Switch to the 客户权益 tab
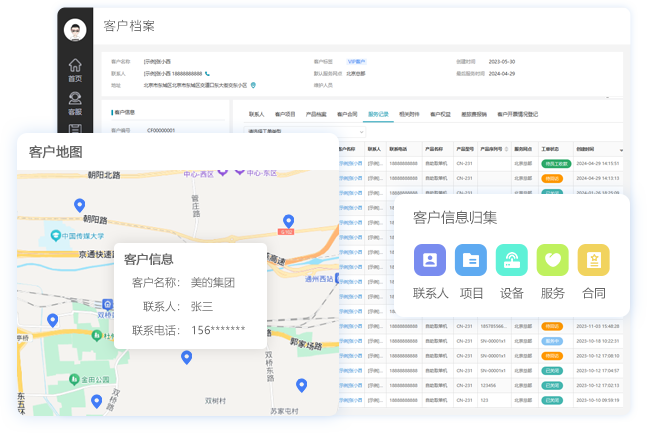This screenshot has height=433, width=647. coord(440,114)
